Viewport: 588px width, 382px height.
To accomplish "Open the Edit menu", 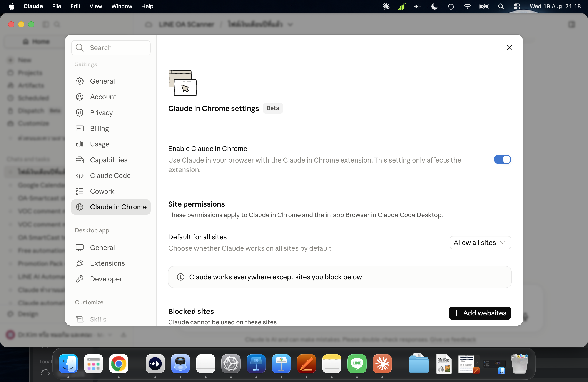I will [75, 6].
